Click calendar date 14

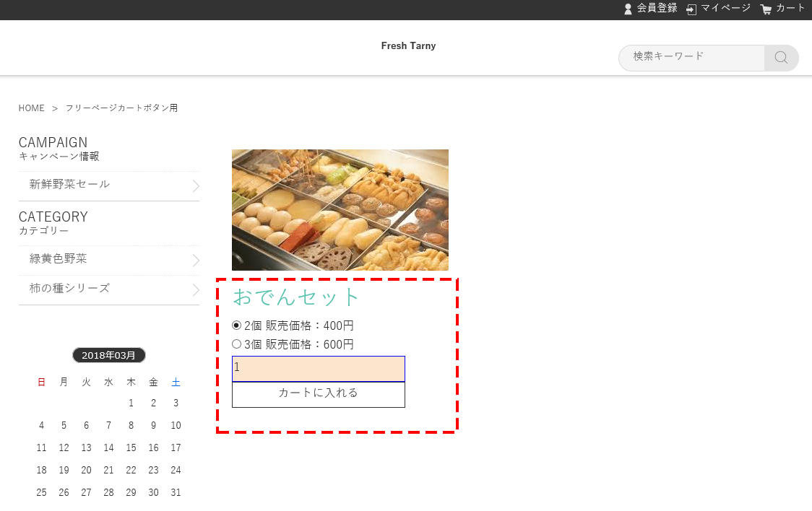(x=109, y=447)
